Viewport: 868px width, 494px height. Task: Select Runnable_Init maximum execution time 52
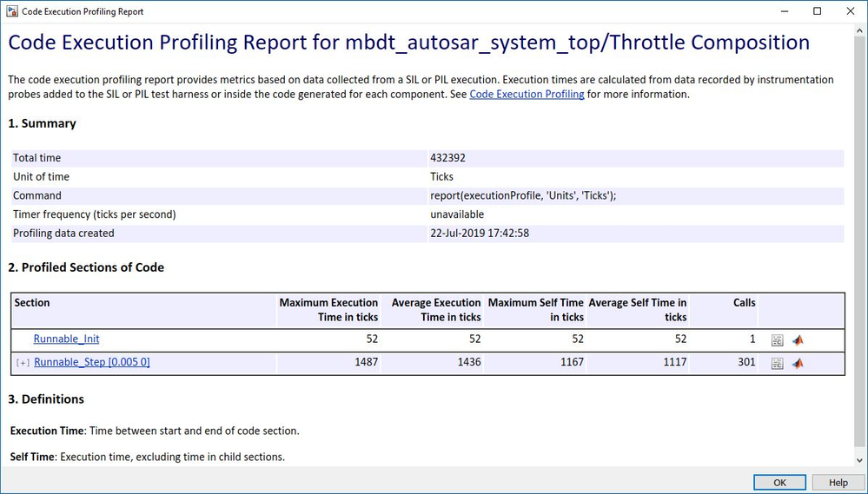[x=372, y=339]
